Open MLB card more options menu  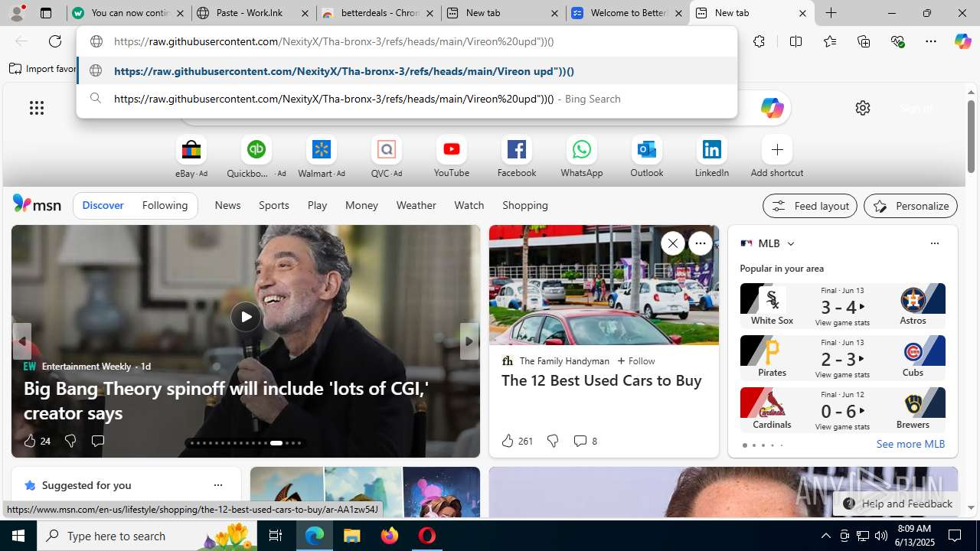click(x=934, y=243)
